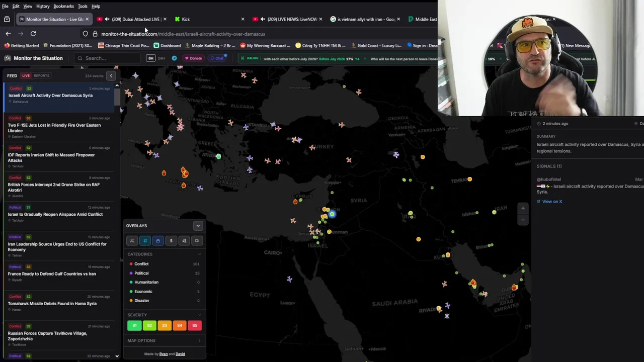Screen dimensions: 644x362
Task: Toggle the Economic category filter
Action: coord(165,292)
